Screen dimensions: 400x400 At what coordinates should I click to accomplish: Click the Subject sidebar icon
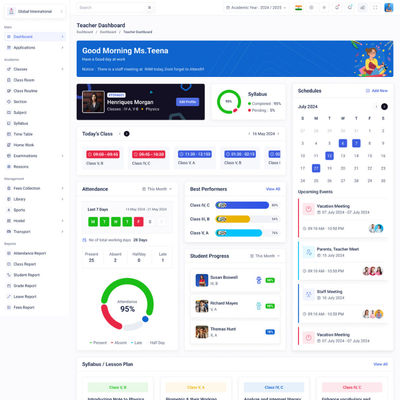9,113
